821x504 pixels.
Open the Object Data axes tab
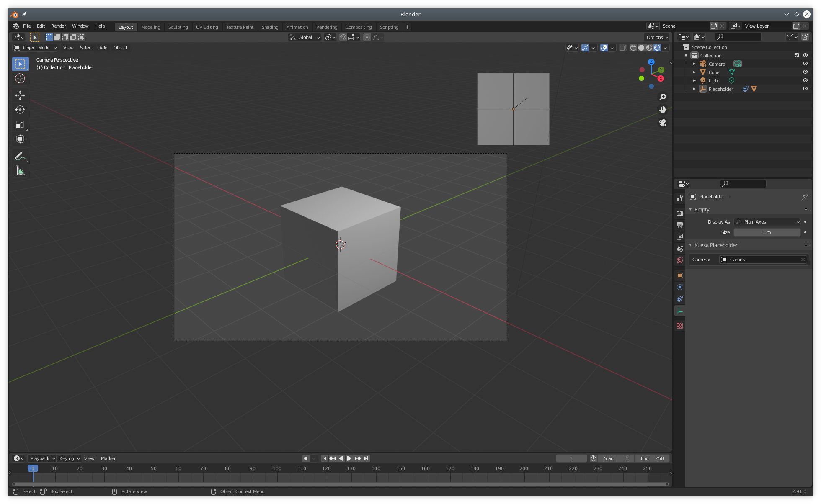click(x=680, y=311)
